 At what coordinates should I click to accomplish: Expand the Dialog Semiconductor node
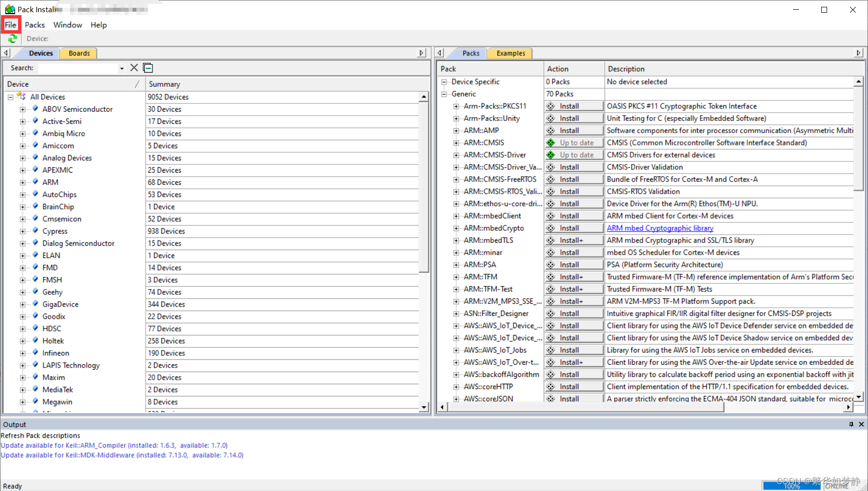(x=22, y=243)
